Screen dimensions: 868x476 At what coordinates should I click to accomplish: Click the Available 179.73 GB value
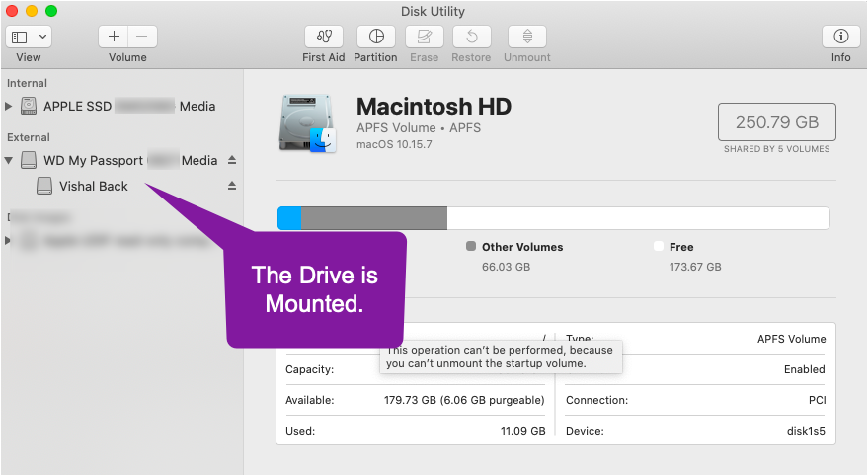point(464,400)
